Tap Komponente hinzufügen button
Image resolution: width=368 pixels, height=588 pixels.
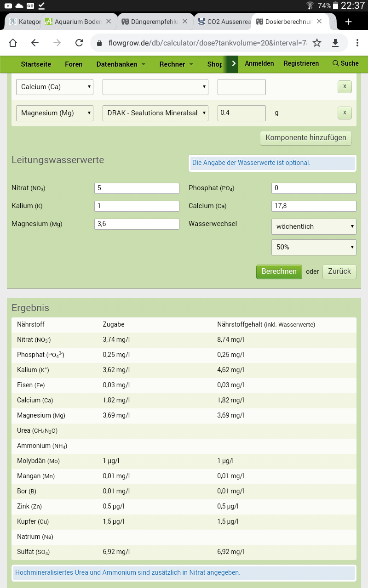pos(306,138)
